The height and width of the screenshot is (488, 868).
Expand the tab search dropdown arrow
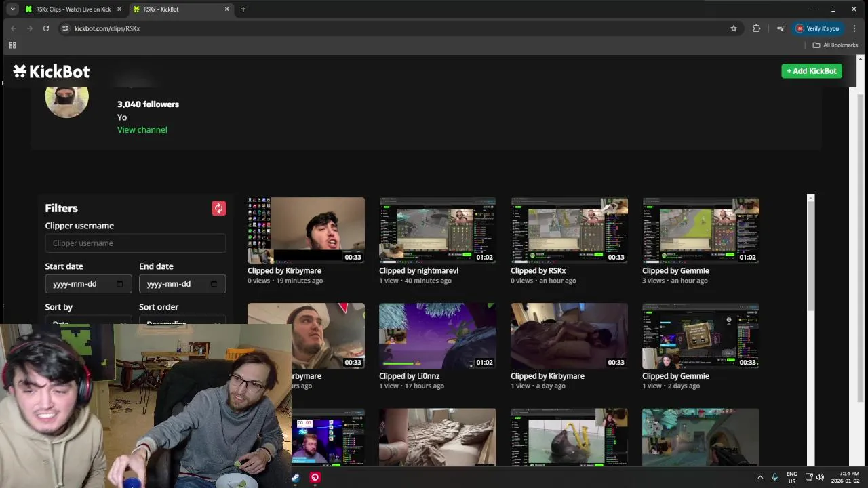click(x=12, y=9)
